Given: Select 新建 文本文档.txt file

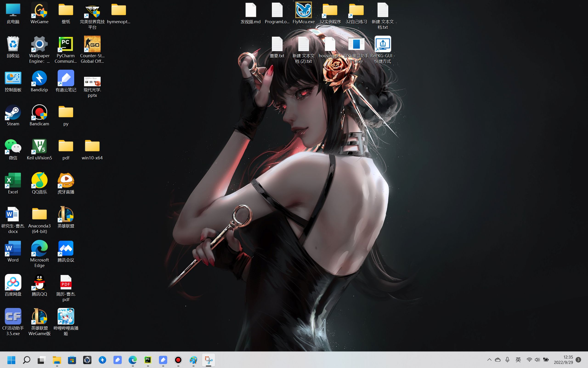Looking at the screenshot, I should [383, 16].
